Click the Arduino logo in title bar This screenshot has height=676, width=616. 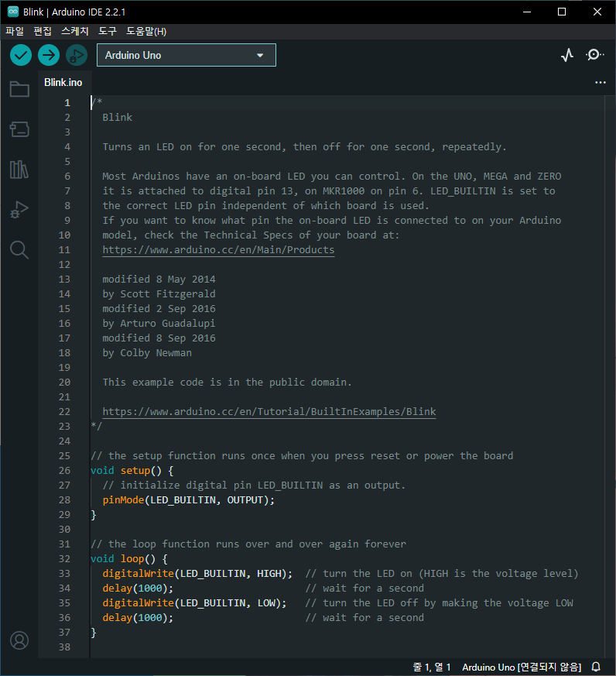pos(13,12)
